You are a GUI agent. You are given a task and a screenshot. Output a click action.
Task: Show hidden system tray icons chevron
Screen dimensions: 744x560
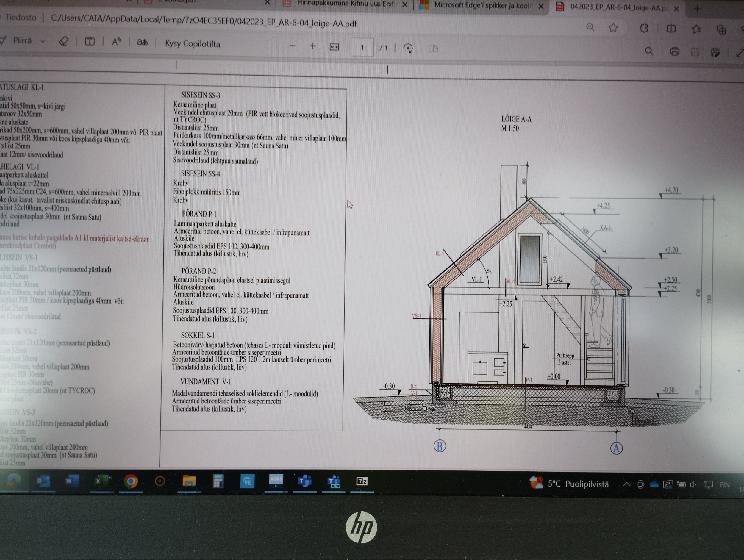(x=626, y=484)
